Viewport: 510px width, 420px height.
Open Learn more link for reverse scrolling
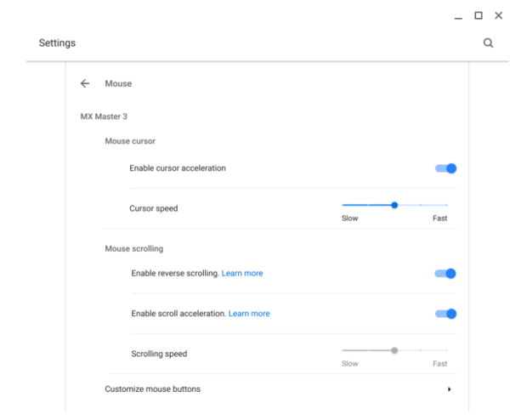pos(242,274)
